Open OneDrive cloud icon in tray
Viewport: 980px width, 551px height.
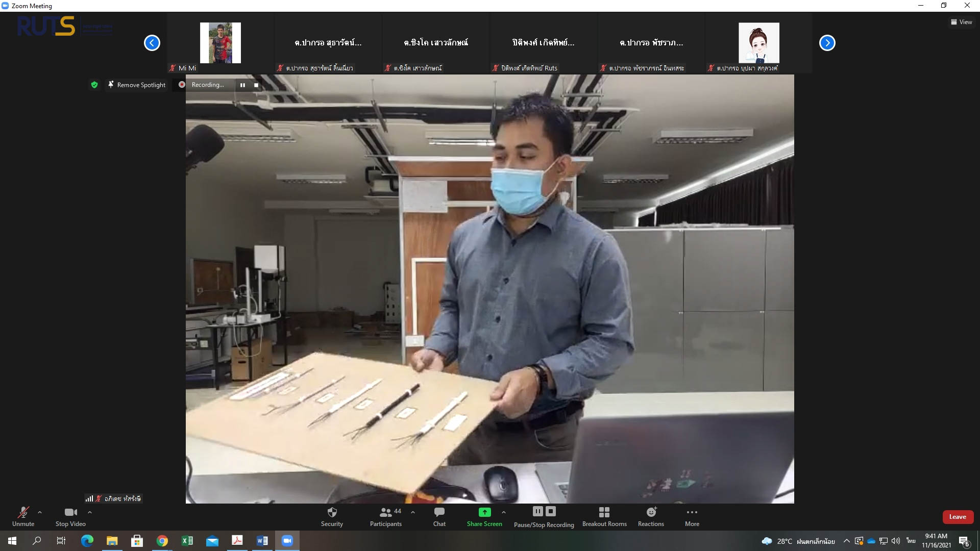point(871,541)
